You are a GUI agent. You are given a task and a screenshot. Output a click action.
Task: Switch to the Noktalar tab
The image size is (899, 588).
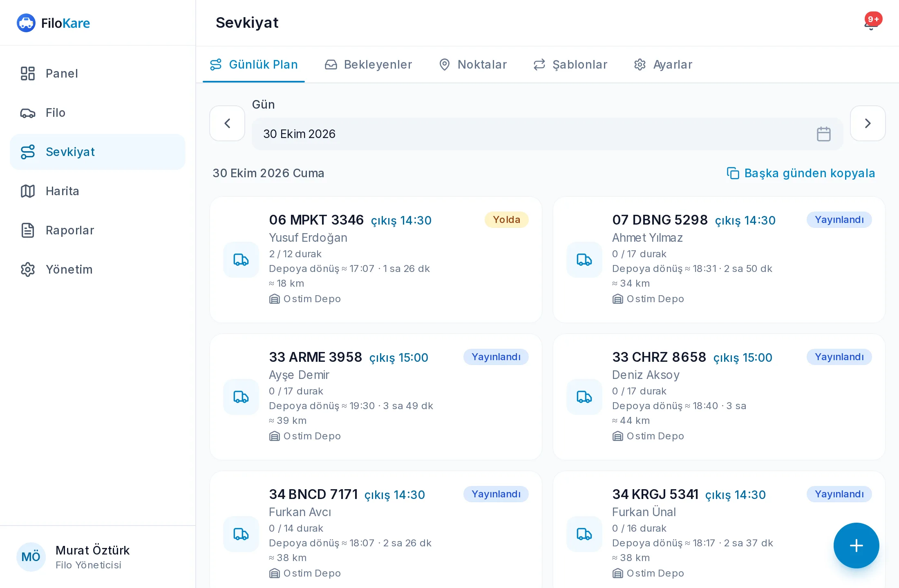click(473, 65)
